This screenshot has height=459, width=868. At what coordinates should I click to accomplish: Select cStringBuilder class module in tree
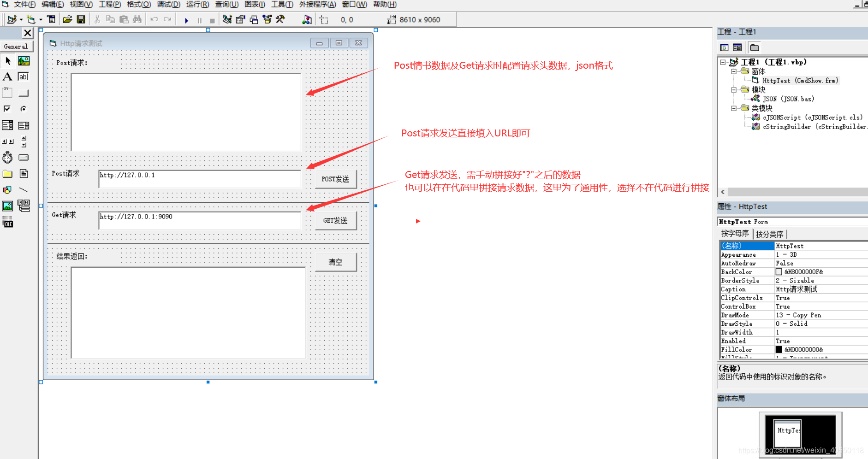click(814, 127)
